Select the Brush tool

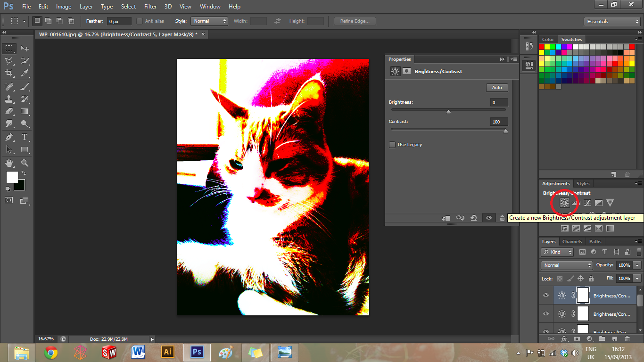tap(25, 87)
